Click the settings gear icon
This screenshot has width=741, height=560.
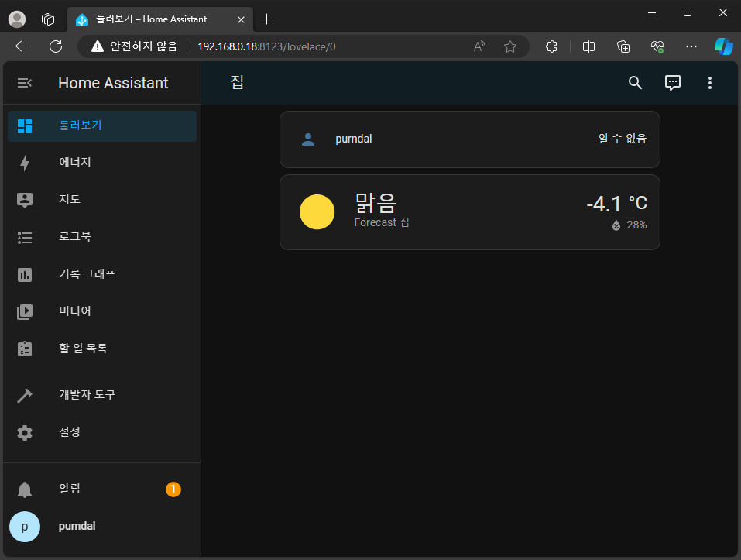tap(25, 432)
